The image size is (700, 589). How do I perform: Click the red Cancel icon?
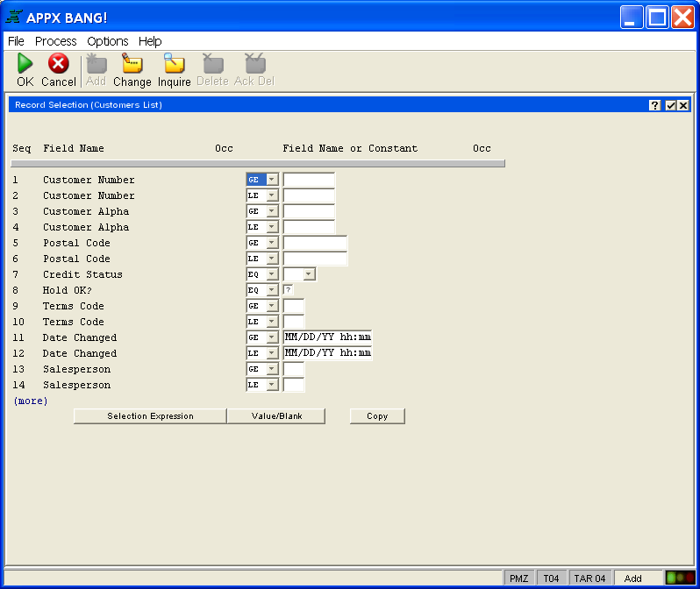[59, 63]
